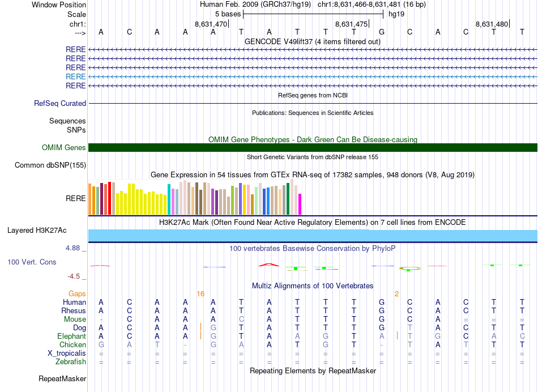Viewport: 538px width, 392px height.
Task: Click the Layered H3K27Ac track label
Action: (x=37, y=231)
